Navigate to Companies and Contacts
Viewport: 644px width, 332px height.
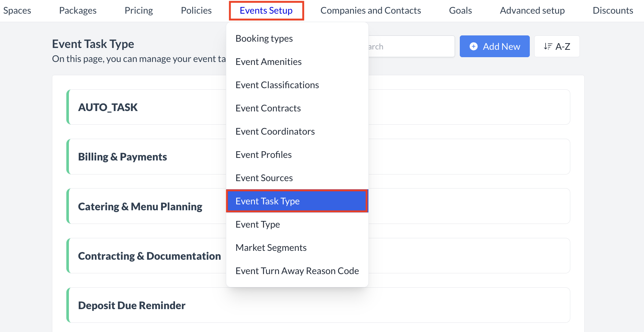tap(371, 10)
